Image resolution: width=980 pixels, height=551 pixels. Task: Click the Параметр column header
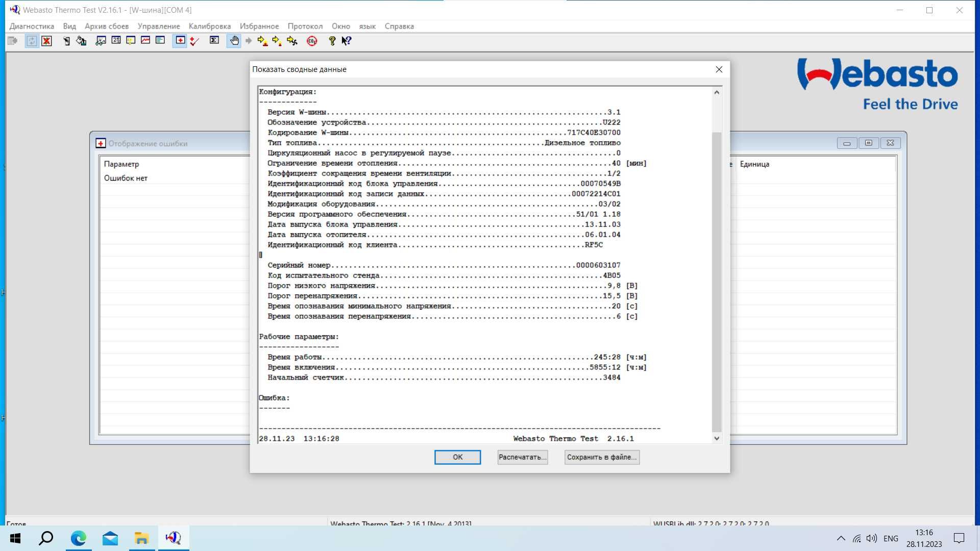click(121, 164)
